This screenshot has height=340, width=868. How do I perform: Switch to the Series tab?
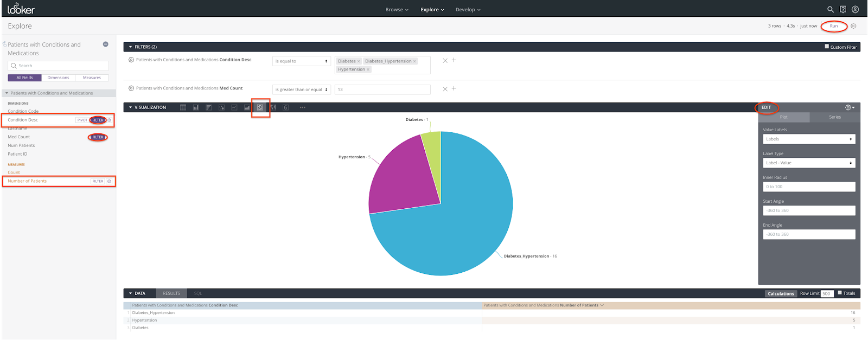[834, 117]
